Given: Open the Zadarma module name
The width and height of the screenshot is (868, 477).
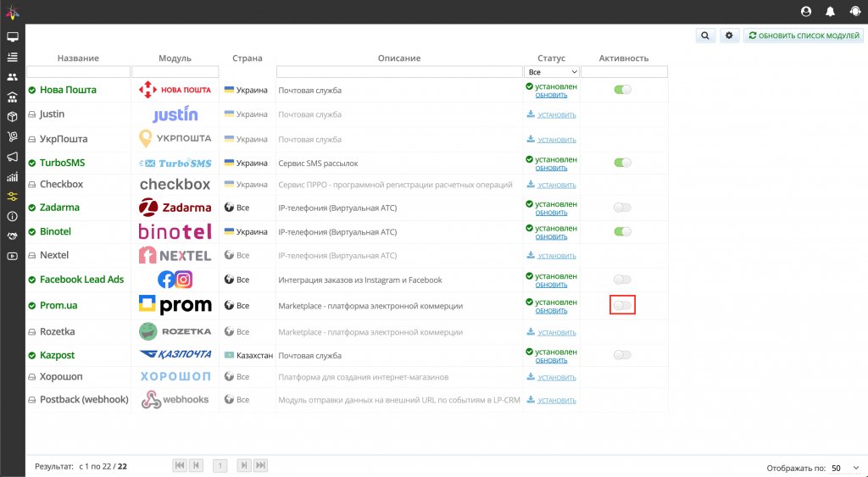Looking at the screenshot, I should point(59,208).
